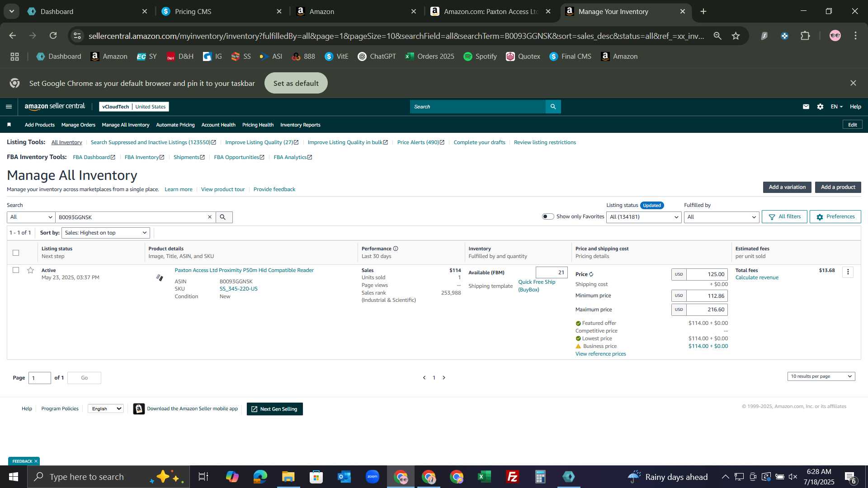Launch Outlook from the taskbar

pyautogui.click(x=344, y=477)
